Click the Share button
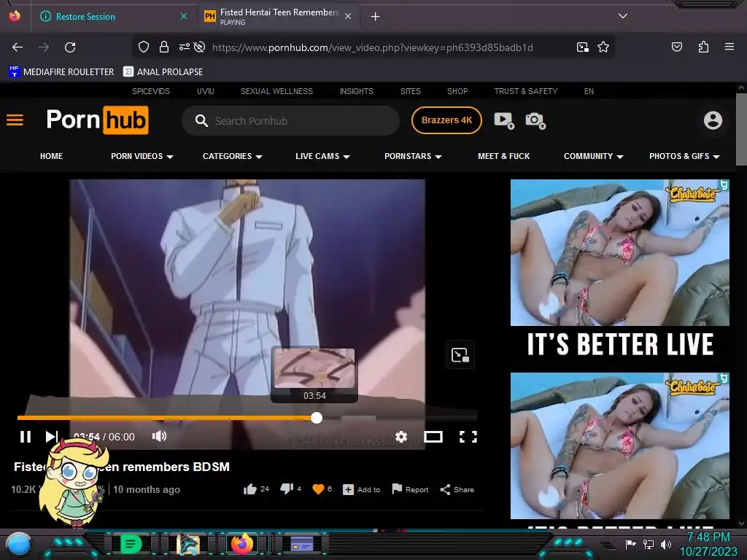The width and height of the screenshot is (747, 560). pyautogui.click(x=457, y=489)
